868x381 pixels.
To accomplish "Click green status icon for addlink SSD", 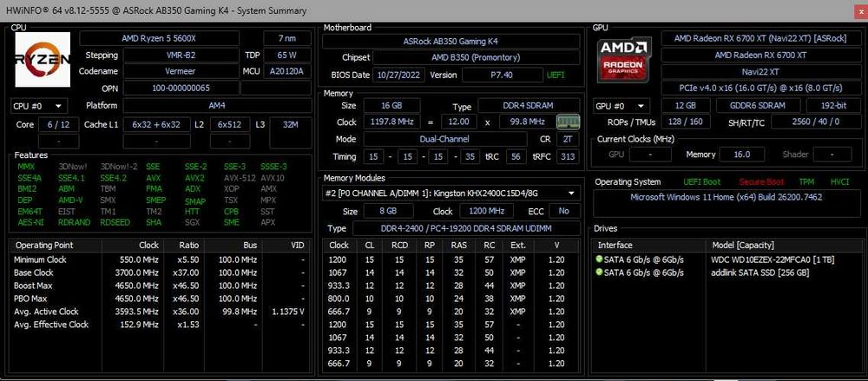I will tap(598, 273).
